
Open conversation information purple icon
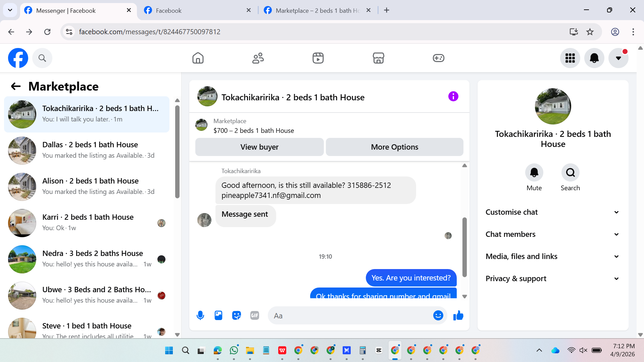453,97
